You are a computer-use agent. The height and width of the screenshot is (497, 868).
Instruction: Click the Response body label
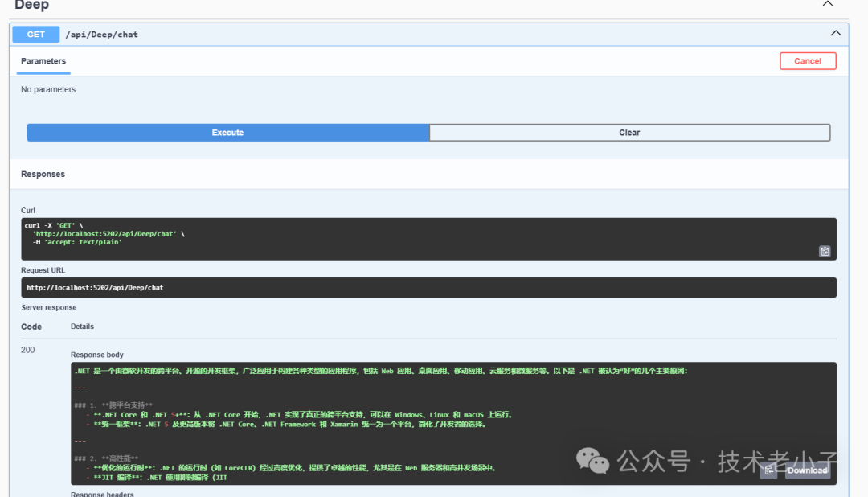coord(97,355)
